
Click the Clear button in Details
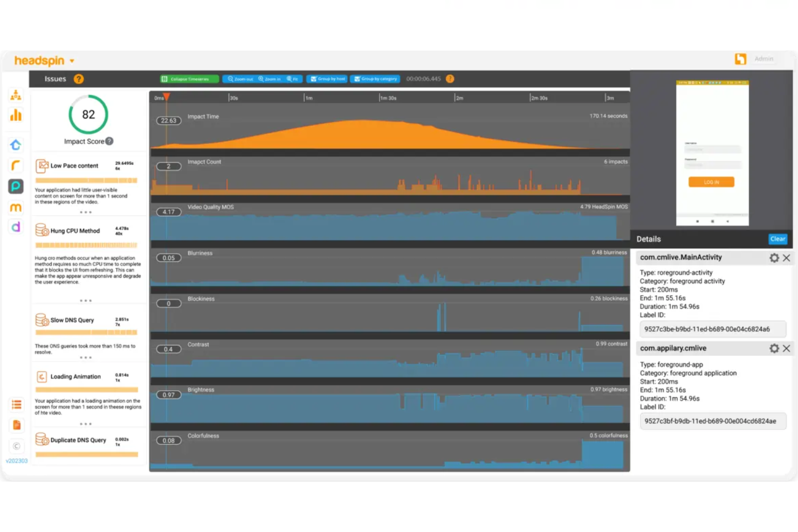pyautogui.click(x=778, y=239)
